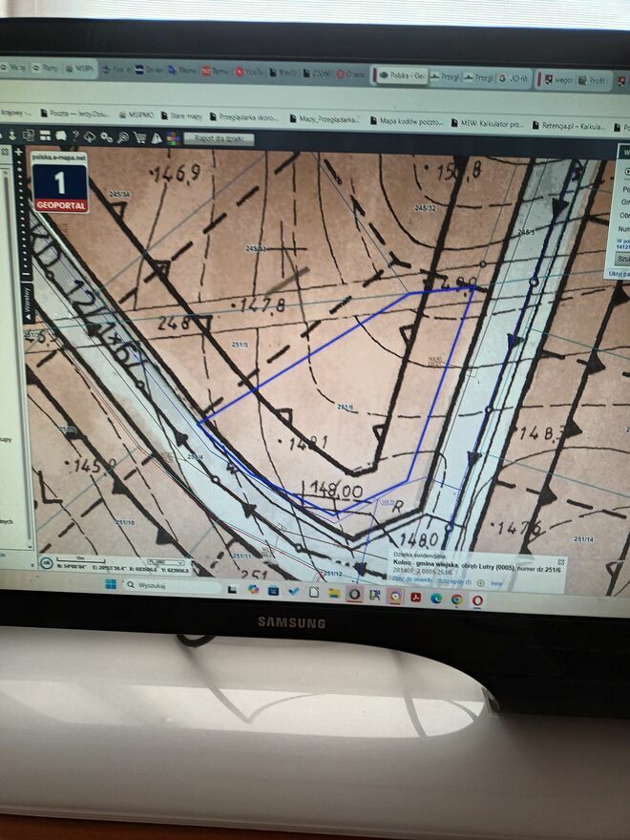This screenshot has height=840, width=630.
Task: Open the Chrome taskbar icon
Action: tap(456, 598)
